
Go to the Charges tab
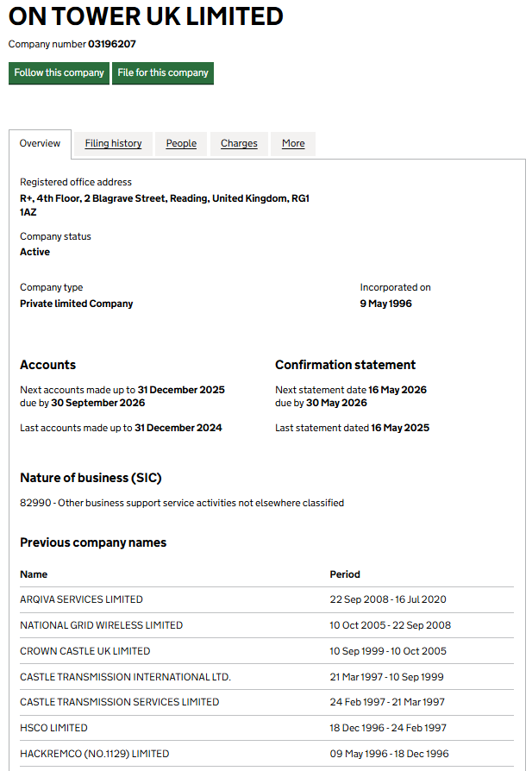(239, 144)
